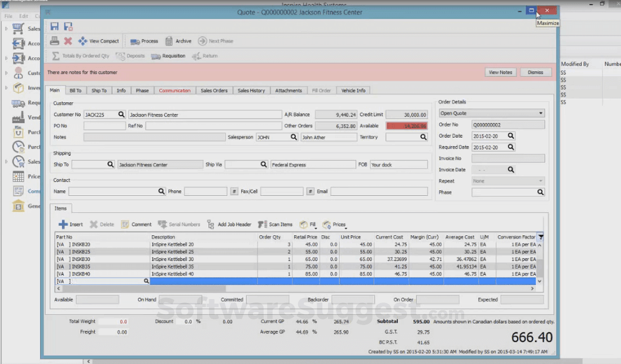This screenshot has width=621, height=364.
Task: Click the Print icon in toolbar
Action: point(55,41)
